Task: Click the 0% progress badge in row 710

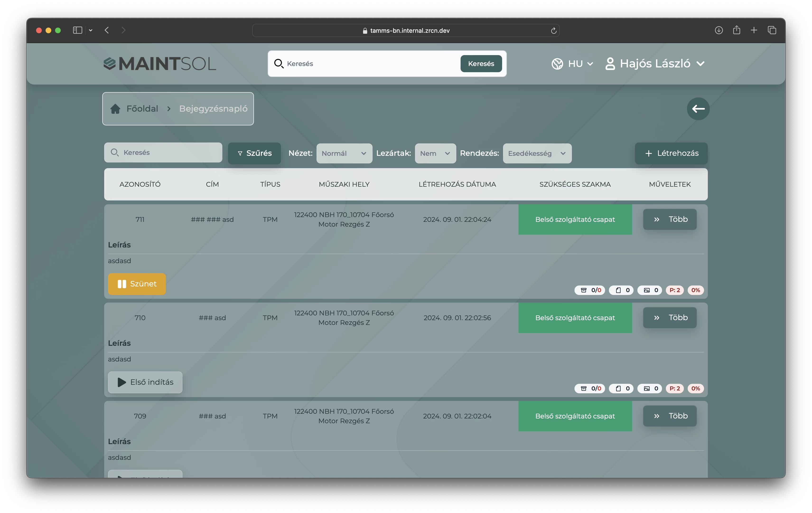Action: 695,388
